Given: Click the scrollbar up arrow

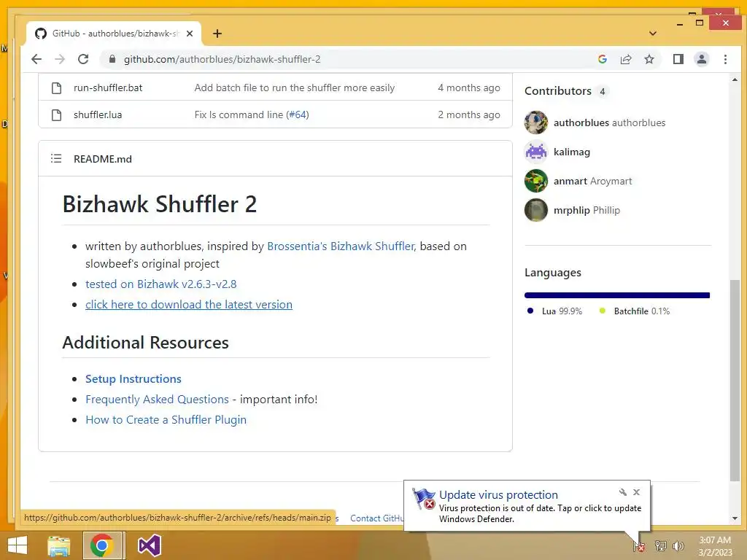Looking at the screenshot, I should tap(735, 79).
